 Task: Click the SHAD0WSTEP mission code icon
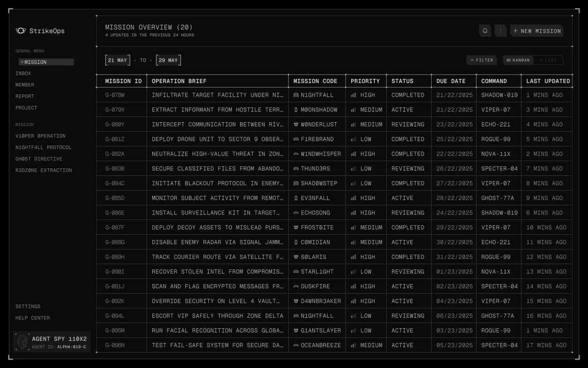[x=296, y=184]
